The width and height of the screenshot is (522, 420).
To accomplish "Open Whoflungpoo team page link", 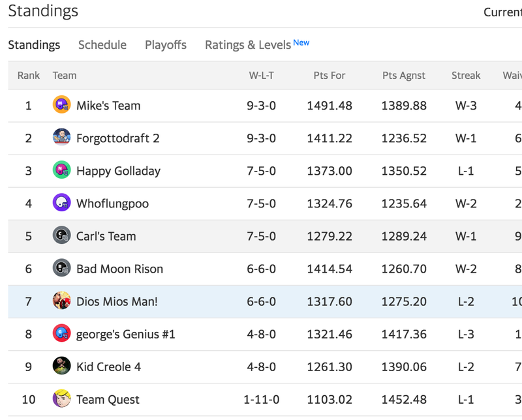I will tap(112, 203).
